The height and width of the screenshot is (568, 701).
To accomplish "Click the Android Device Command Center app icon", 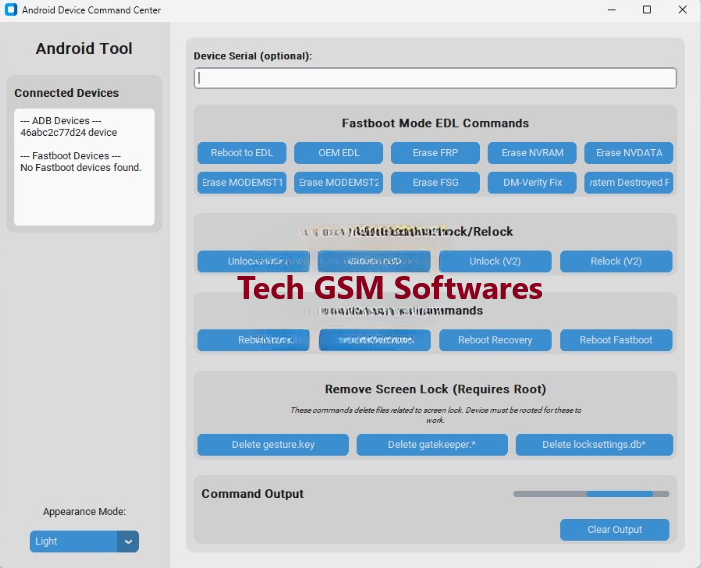I will pyautogui.click(x=11, y=10).
